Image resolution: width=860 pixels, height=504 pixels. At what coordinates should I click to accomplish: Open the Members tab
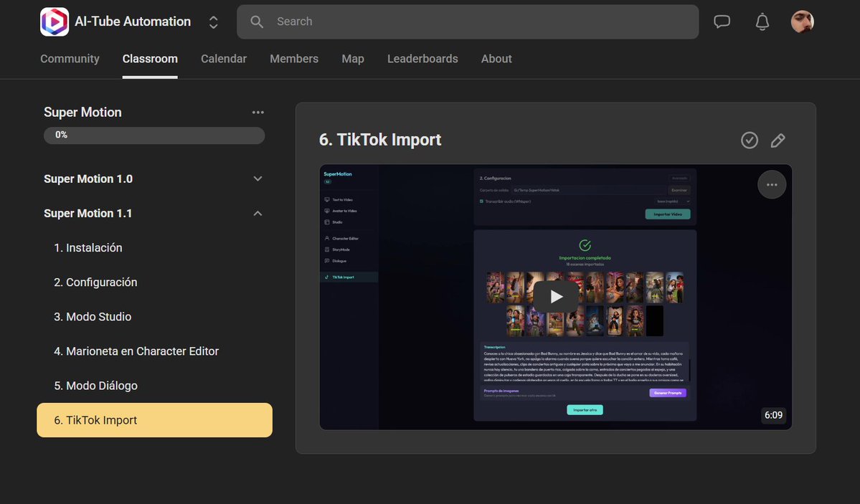(x=294, y=59)
